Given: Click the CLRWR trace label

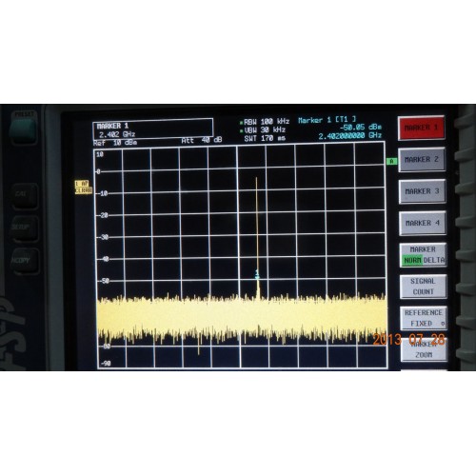Looking at the screenshot, I should [84, 190].
